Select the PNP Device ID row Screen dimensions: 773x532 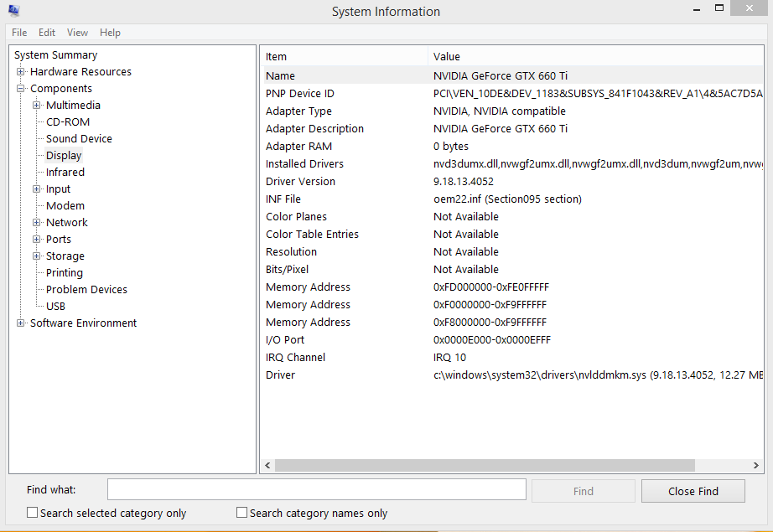512,93
